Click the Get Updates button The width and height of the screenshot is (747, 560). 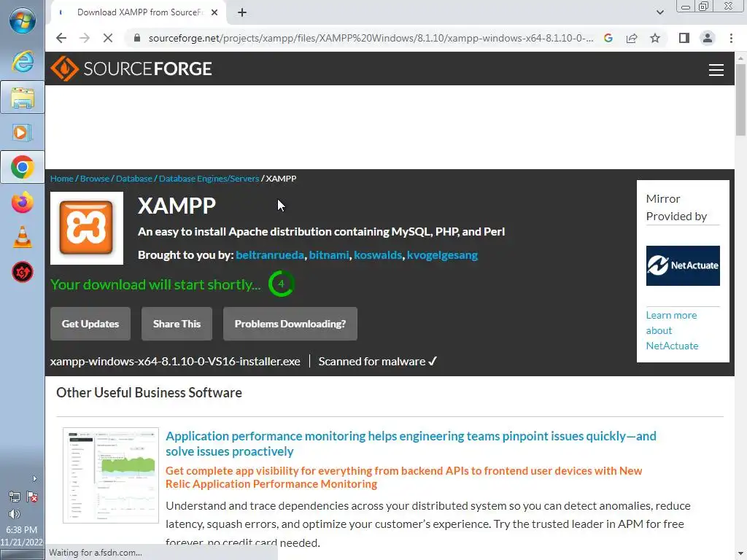point(90,324)
